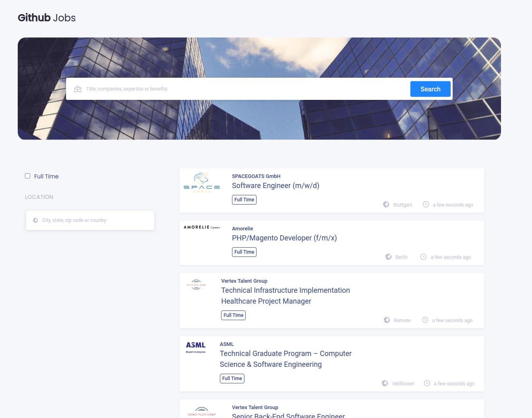The height and width of the screenshot is (418, 532).
Task: Click clock icon on SPACEGOATS job card
Action: (426, 205)
